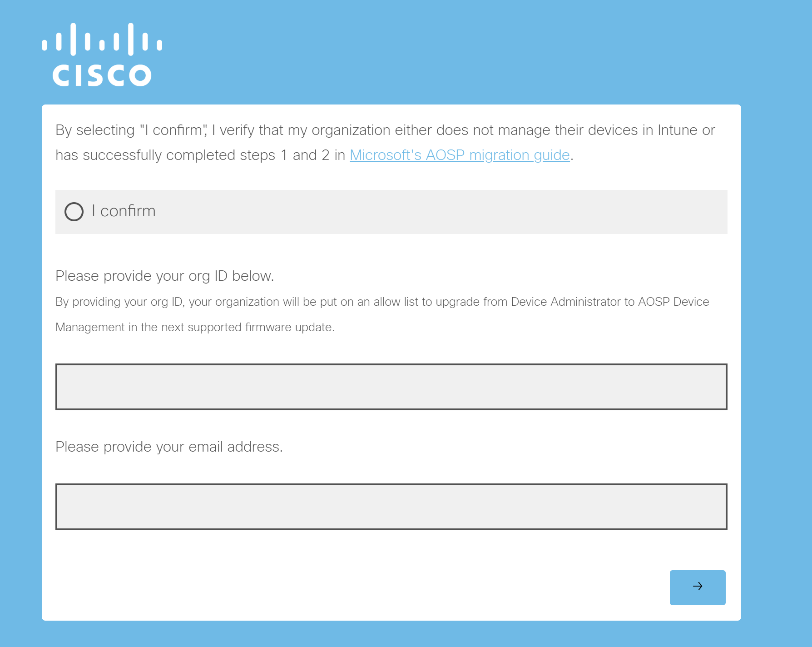812x647 pixels.
Task: Select the "I confirm" radio button
Action: point(74,212)
